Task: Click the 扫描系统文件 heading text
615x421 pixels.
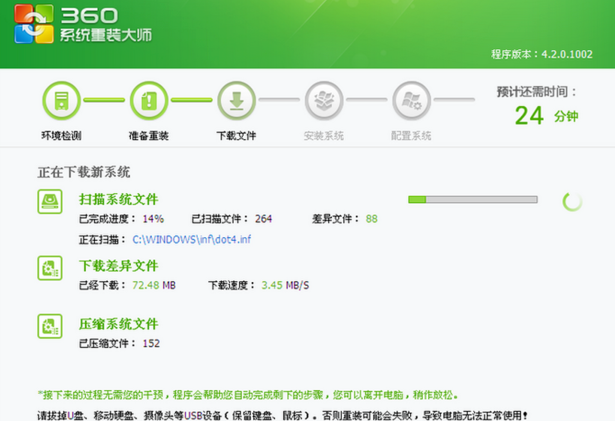Action: click(x=118, y=199)
